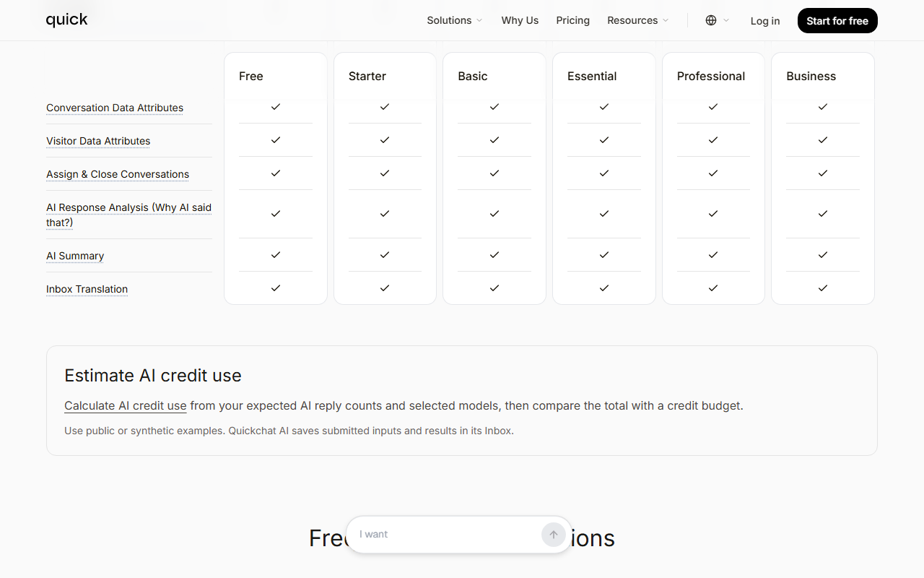Click Essential plan Visitor Data Attributes checkmark
The image size is (924, 578).
tap(604, 139)
